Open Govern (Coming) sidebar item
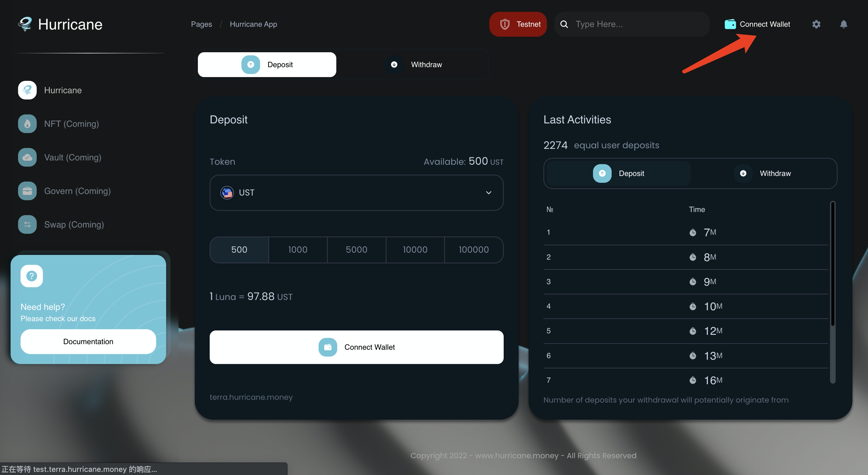 coord(77,191)
